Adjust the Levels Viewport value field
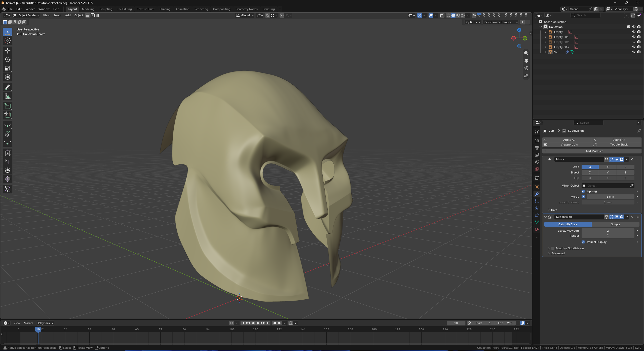Image resolution: width=644 pixels, height=351 pixels. [x=608, y=231]
